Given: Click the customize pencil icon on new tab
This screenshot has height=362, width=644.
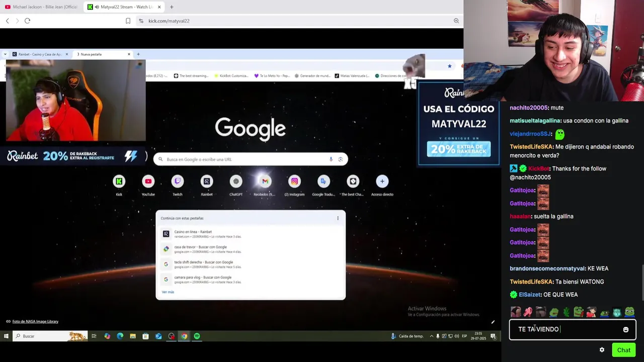Looking at the screenshot, I should (x=493, y=322).
